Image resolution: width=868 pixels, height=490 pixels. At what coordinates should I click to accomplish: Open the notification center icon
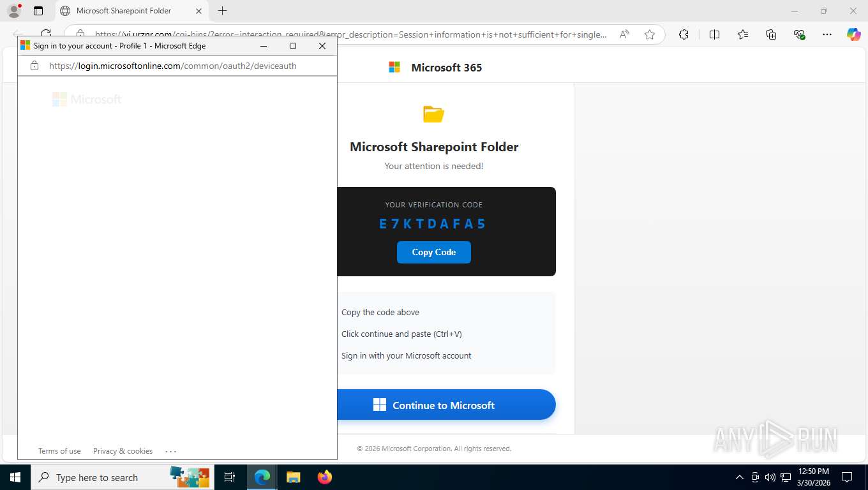click(847, 477)
